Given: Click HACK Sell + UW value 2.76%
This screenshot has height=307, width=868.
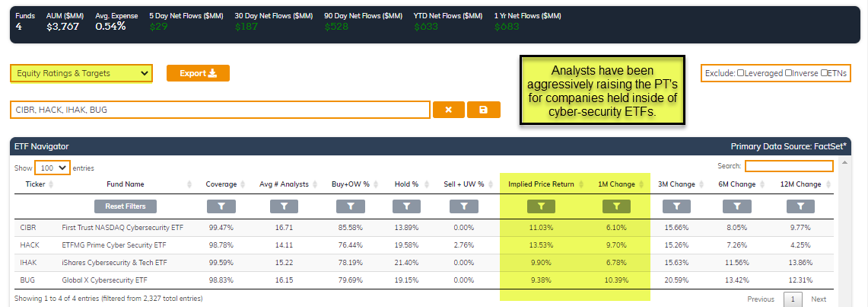Looking at the screenshot, I should click(x=464, y=245).
